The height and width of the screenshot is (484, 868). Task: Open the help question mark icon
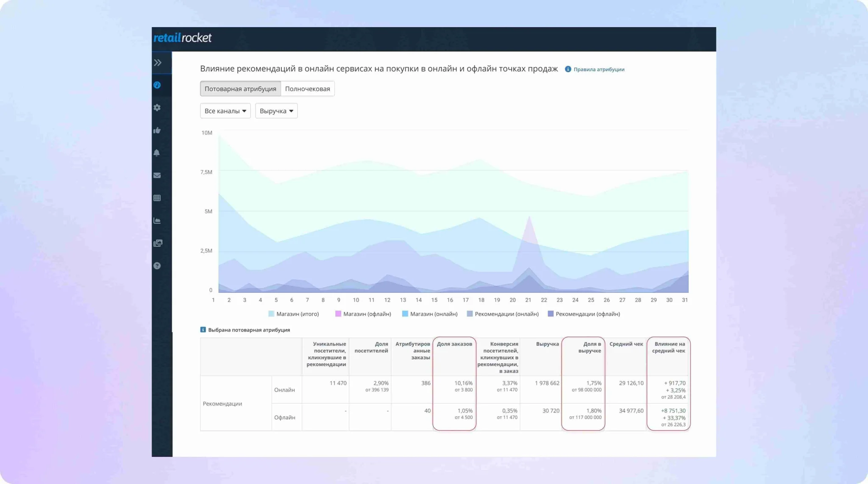[157, 266]
